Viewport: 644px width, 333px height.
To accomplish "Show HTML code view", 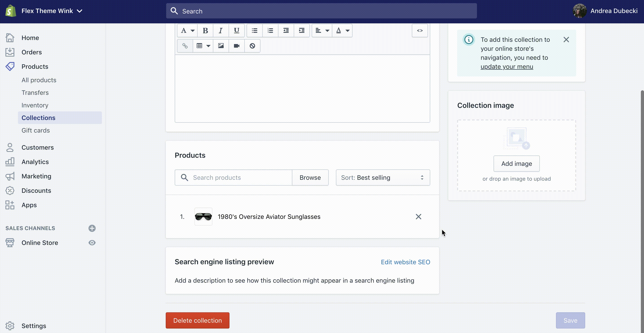I will coord(419,31).
